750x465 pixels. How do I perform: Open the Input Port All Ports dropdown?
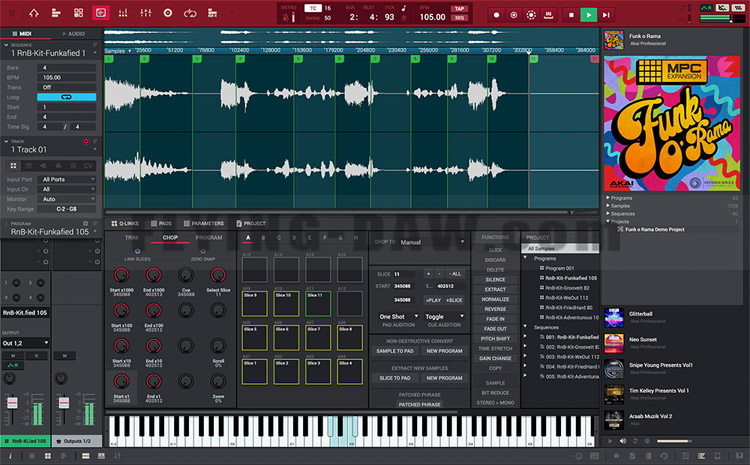click(x=66, y=179)
